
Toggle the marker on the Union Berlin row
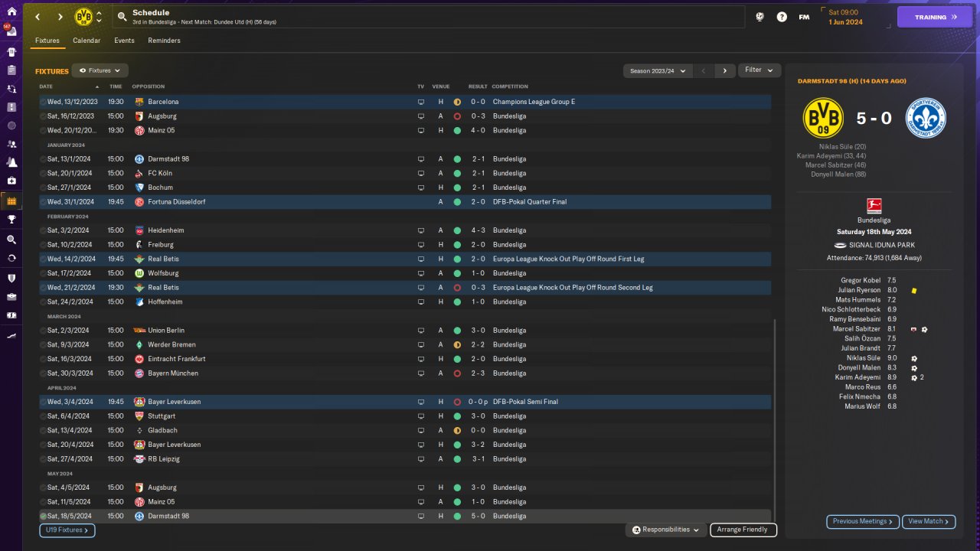[x=43, y=331]
